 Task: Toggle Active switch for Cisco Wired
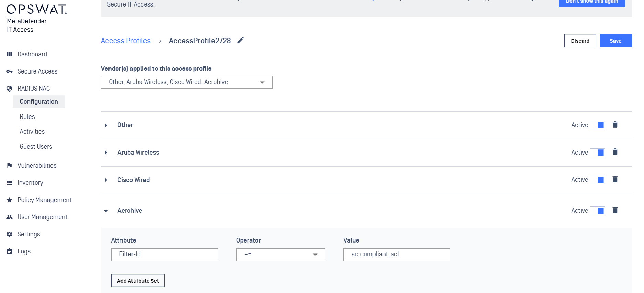tap(597, 180)
